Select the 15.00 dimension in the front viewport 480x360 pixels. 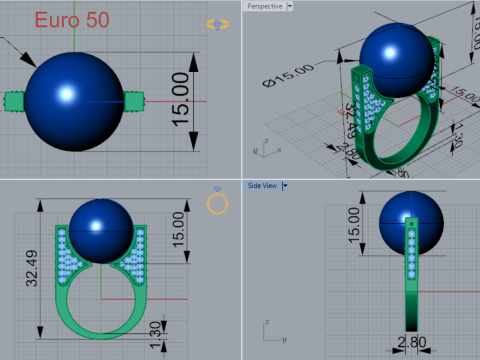tap(178, 229)
